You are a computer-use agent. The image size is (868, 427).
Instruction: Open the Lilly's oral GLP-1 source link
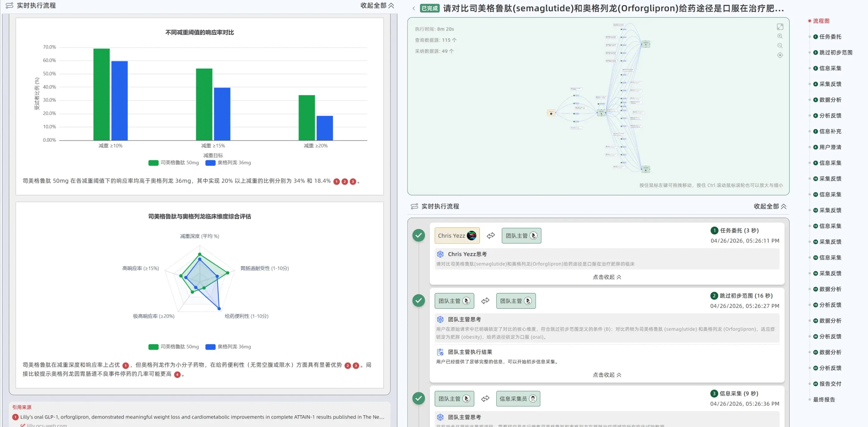pyautogui.click(x=202, y=417)
